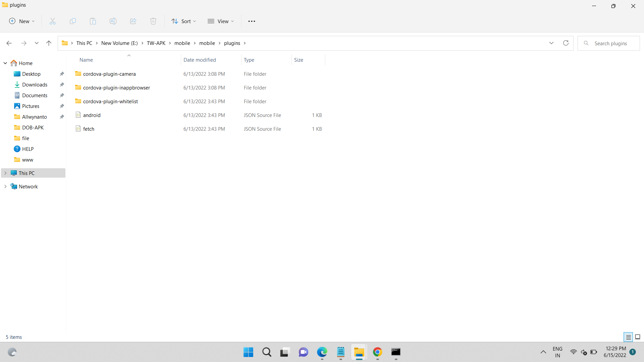Go up one folder level arrow
Screen dimensions: 644x362
pos(49,43)
